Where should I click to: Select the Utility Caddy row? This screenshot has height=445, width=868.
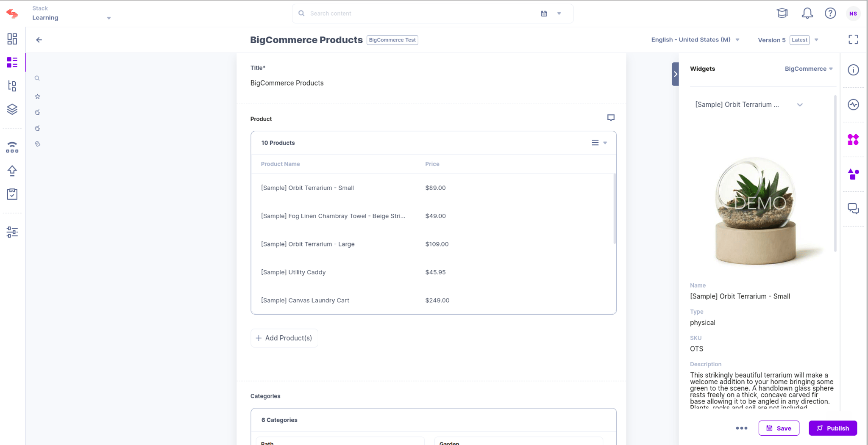point(432,272)
